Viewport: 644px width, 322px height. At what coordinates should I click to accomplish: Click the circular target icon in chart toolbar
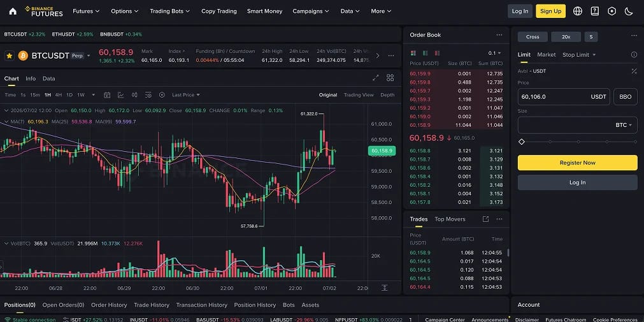[x=162, y=95]
